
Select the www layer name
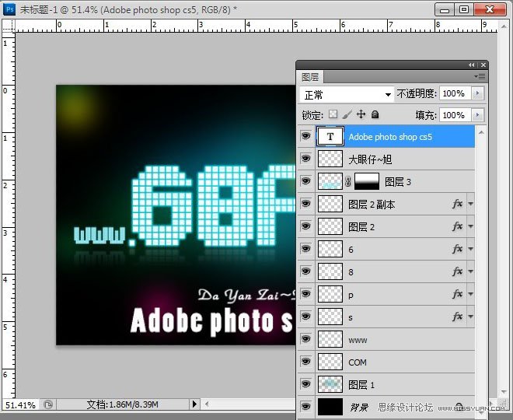(358, 340)
